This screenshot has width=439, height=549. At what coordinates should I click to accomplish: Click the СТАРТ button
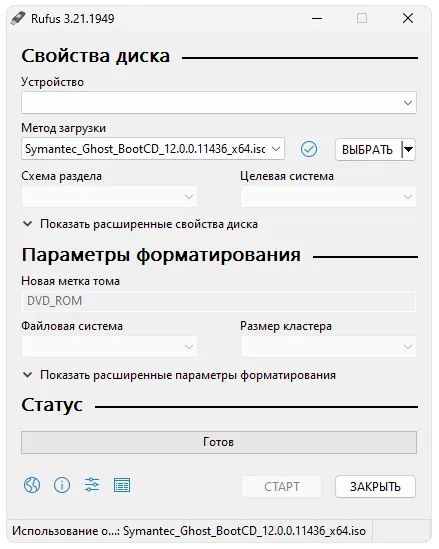[x=281, y=486]
